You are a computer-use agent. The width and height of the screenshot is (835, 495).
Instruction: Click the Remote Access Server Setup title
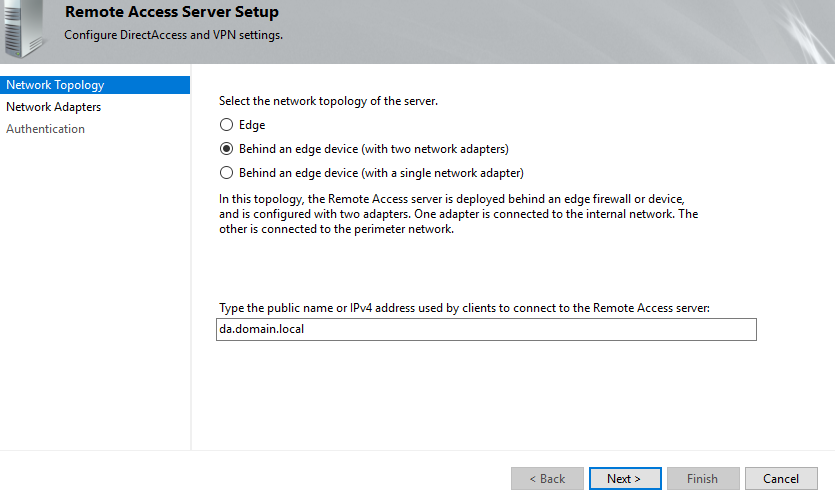171,13
